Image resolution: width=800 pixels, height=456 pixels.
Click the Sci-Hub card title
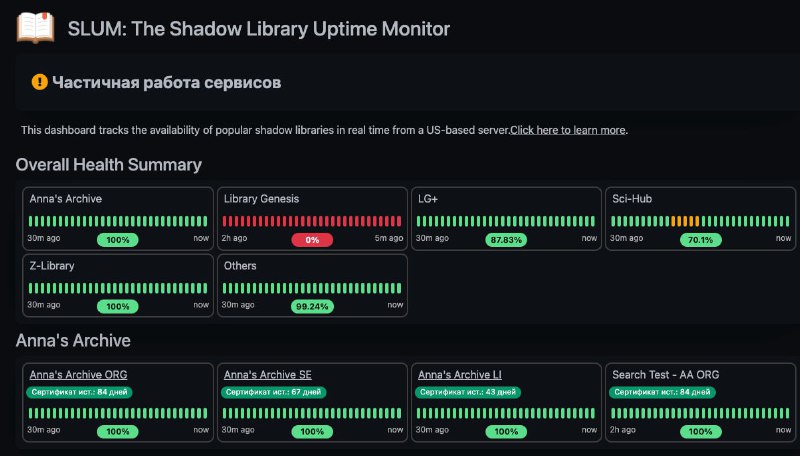632,199
